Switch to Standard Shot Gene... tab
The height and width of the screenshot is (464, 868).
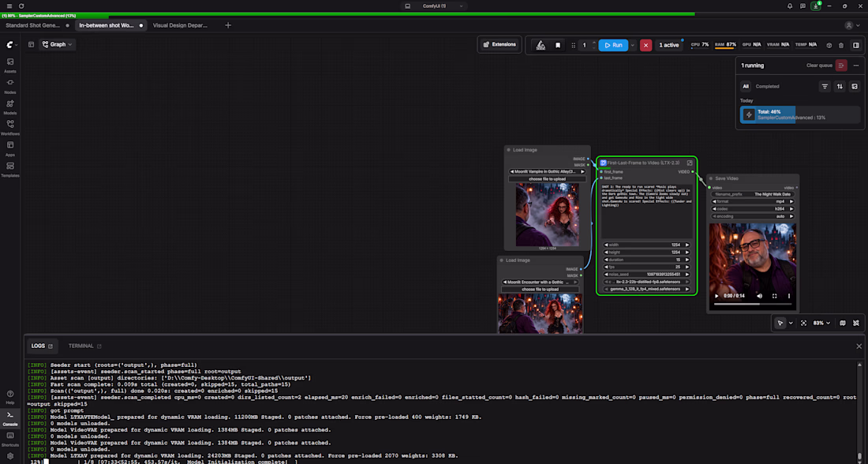tap(32, 25)
